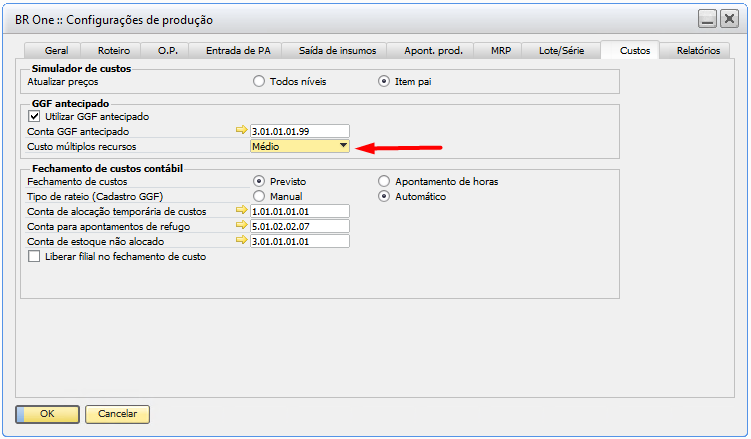Edit refugo account field 5.01.02.02.07
Viewport: 751px width, 439px height.
(300, 226)
